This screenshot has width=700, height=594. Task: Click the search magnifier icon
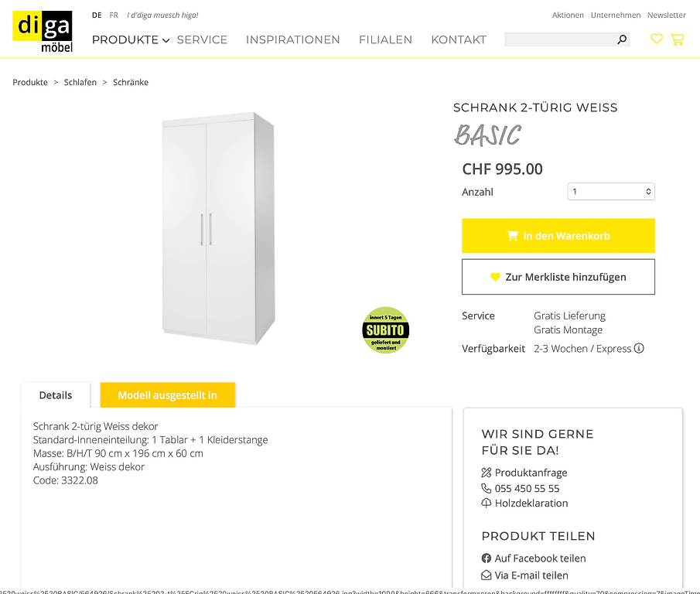[621, 39]
